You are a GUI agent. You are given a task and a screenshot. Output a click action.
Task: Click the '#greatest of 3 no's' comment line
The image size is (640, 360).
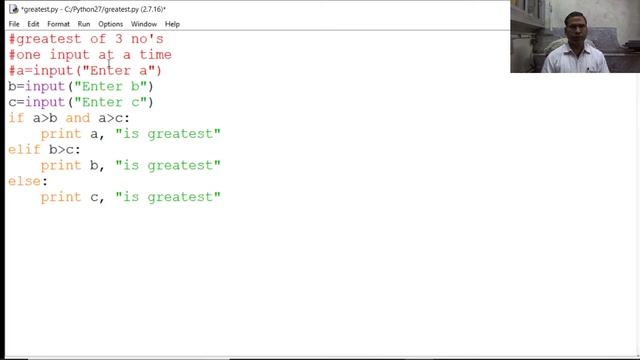pos(86,39)
